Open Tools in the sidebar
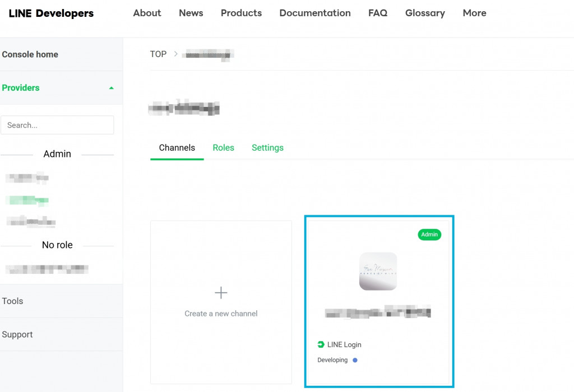This screenshot has width=574, height=392. pyautogui.click(x=12, y=301)
